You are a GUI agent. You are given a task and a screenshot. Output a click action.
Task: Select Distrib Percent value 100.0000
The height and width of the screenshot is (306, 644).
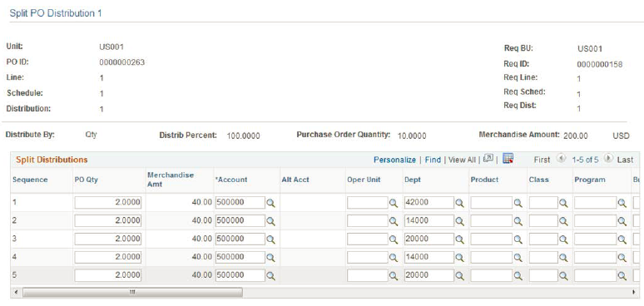[x=243, y=136]
